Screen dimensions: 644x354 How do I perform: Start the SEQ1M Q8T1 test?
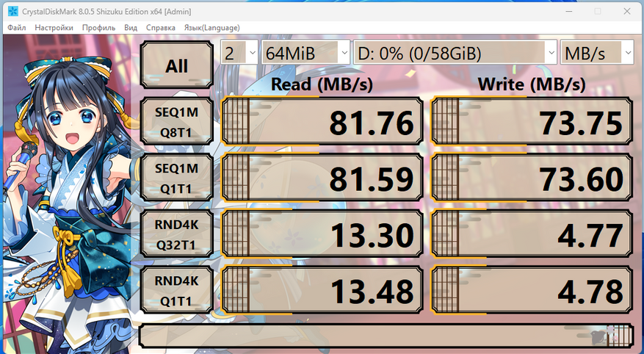pyautogui.click(x=177, y=122)
